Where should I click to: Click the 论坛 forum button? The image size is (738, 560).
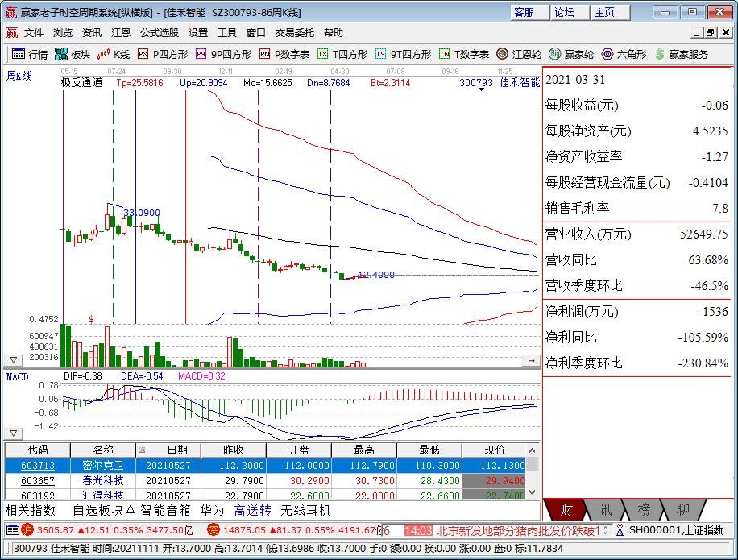[570, 12]
